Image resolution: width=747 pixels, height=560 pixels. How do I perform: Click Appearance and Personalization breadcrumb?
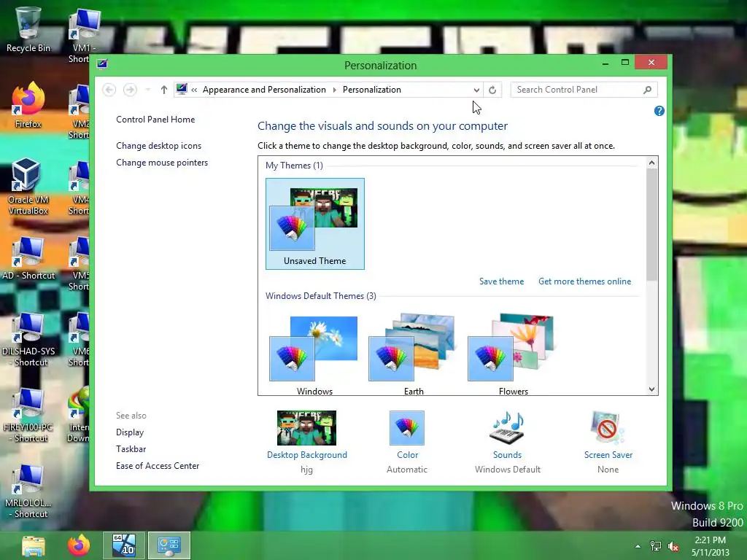[264, 90]
